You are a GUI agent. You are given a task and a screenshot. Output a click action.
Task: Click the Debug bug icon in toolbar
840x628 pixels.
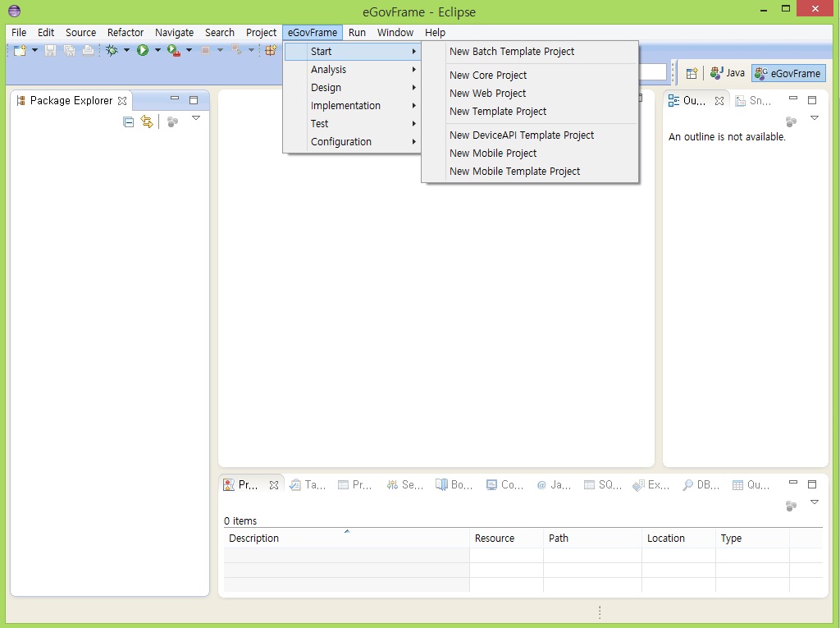coord(112,51)
